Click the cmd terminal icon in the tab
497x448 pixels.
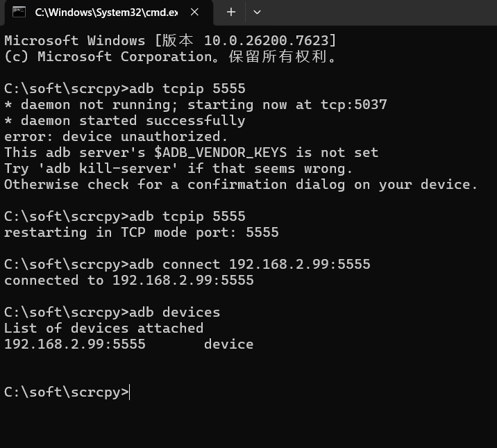click(19, 12)
